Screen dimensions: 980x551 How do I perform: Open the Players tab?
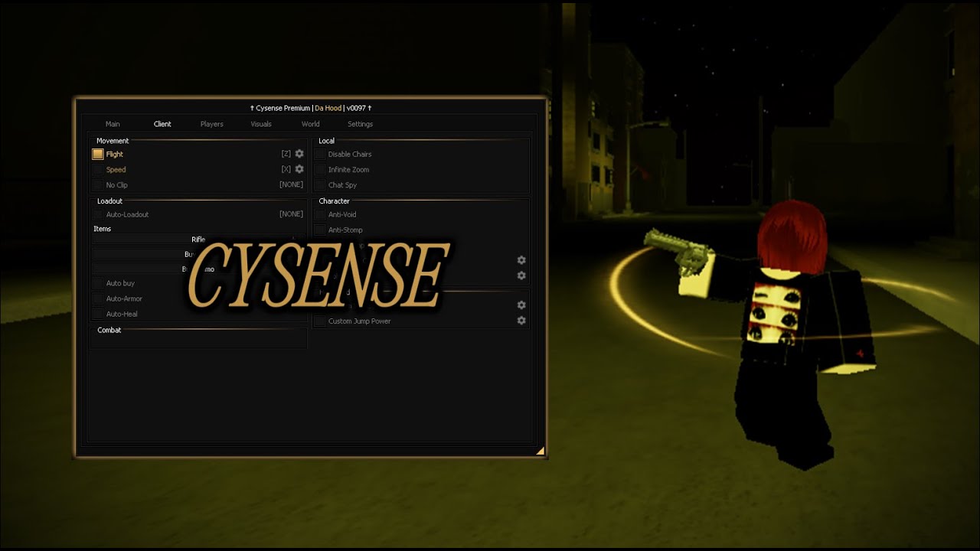pyautogui.click(x=212, y=124)
